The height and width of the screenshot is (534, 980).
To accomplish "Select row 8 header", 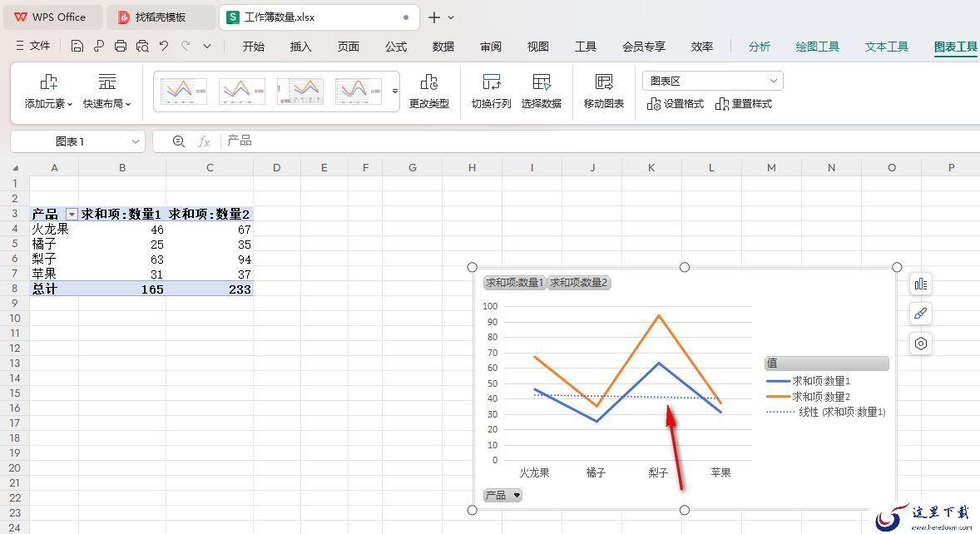I will pos(15,289).
